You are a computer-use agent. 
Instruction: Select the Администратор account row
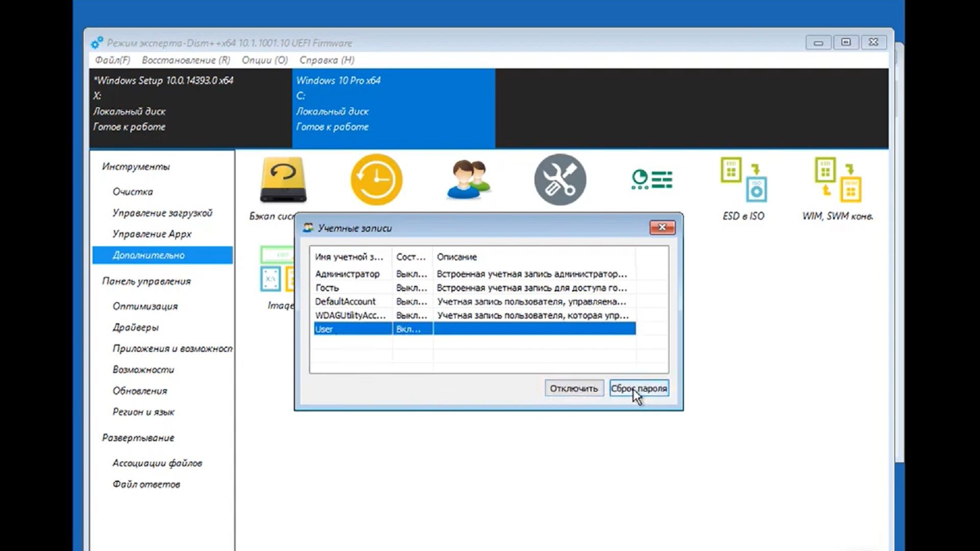coord(348,274)
